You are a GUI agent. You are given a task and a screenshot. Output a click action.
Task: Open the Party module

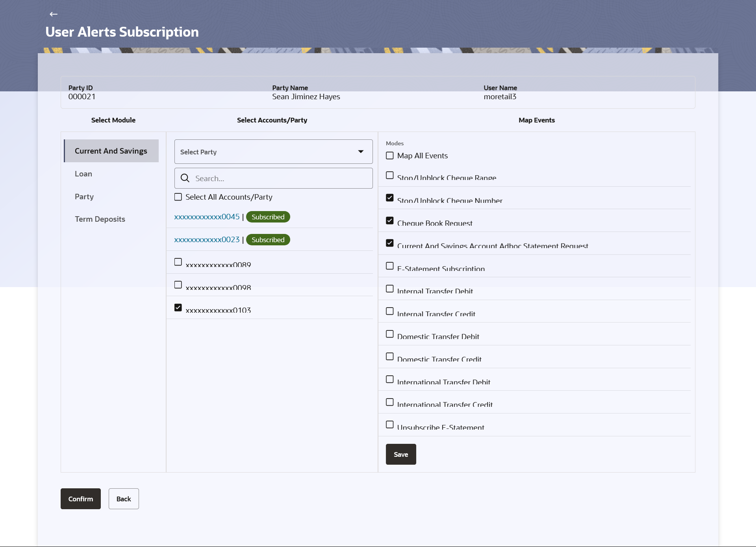point(84,197)
